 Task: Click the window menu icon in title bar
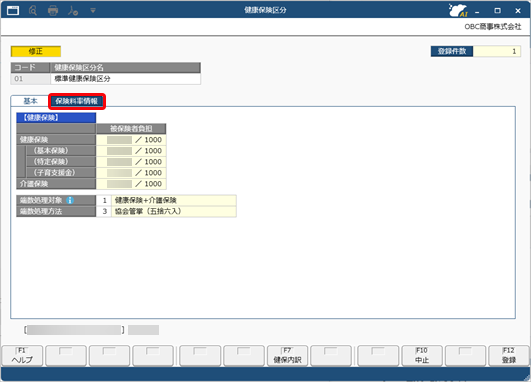pos(13,10)
